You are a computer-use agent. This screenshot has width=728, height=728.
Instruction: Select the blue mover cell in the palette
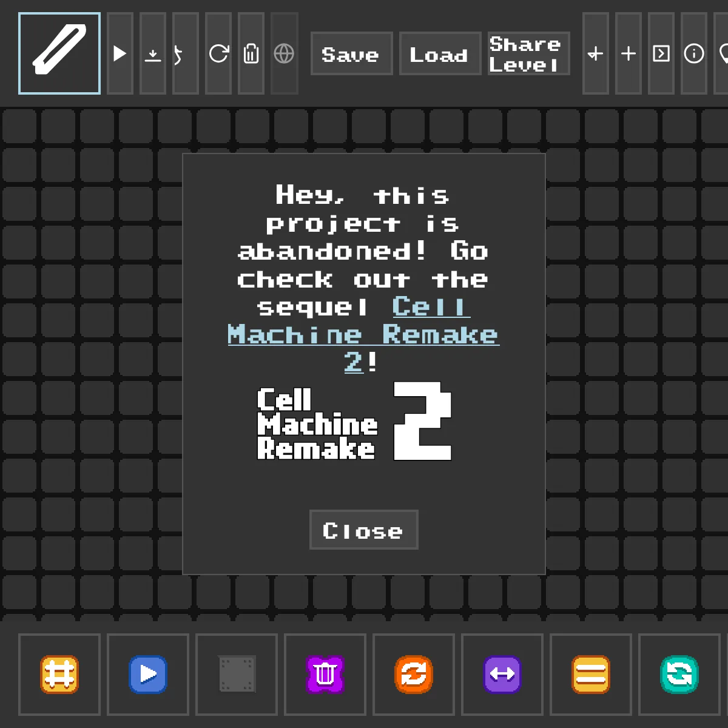pyautogui.click(x=147, y=674)
